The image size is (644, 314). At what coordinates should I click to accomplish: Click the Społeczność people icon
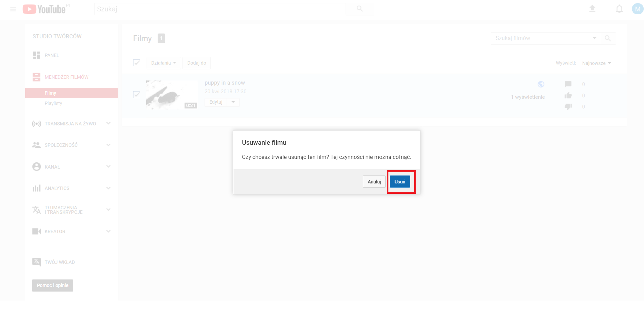[37, 145]
